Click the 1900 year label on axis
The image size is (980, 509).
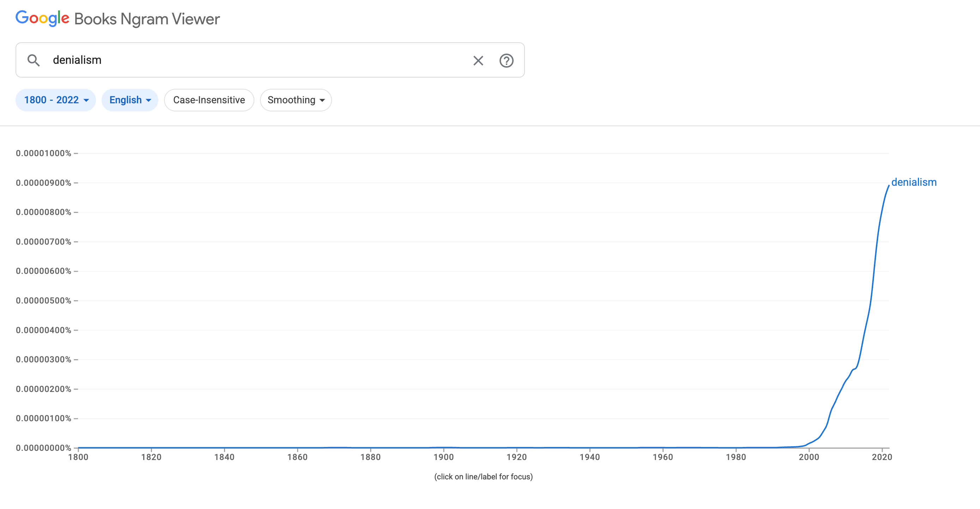click(443, 457)
